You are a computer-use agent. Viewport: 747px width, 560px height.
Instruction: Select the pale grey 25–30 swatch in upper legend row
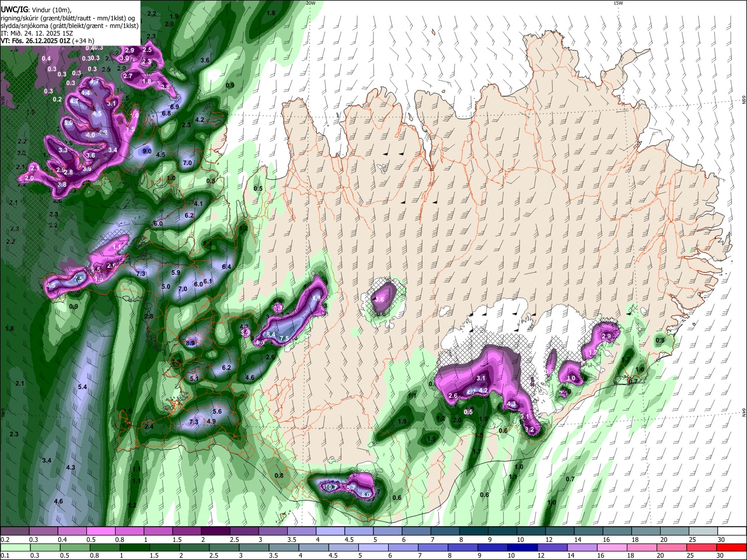pyautogui.click(x=703, y=531)
